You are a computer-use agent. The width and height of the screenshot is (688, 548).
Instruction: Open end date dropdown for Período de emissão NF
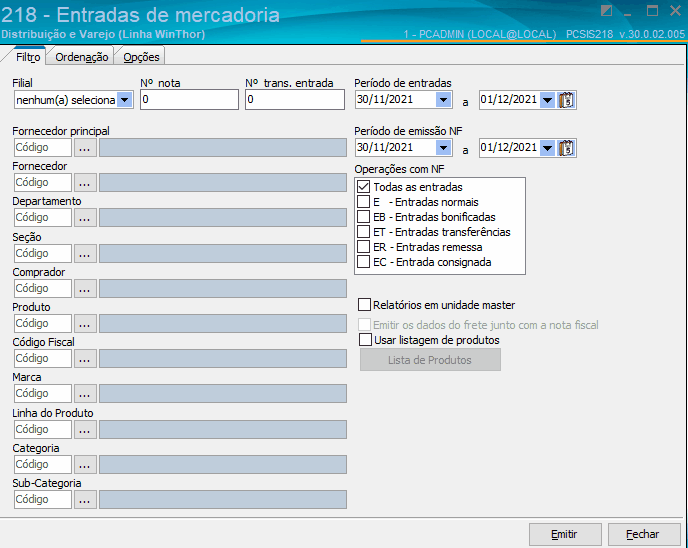tap(547, 148)
